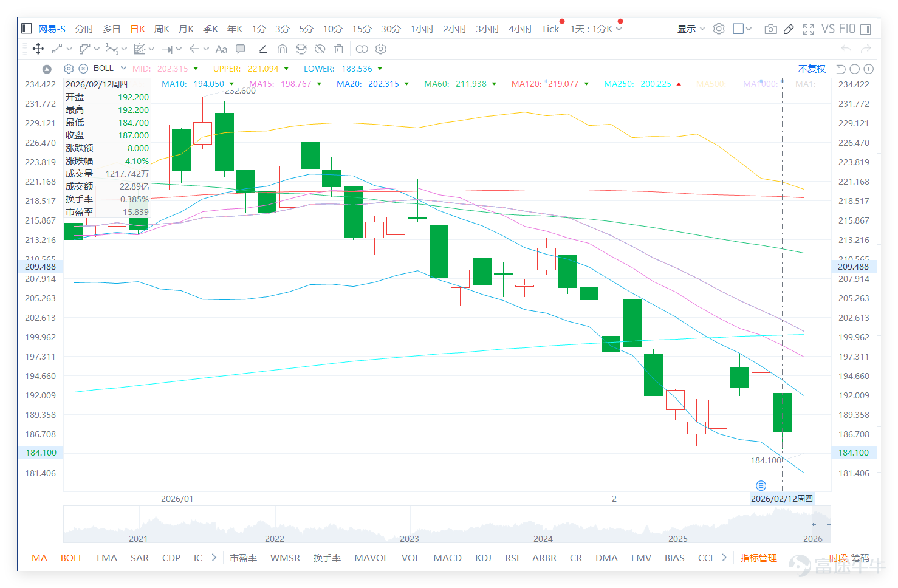Click the mini overview timeline at 2023
The width and height of the screenshot is (898, 588).
click(410, 538)
